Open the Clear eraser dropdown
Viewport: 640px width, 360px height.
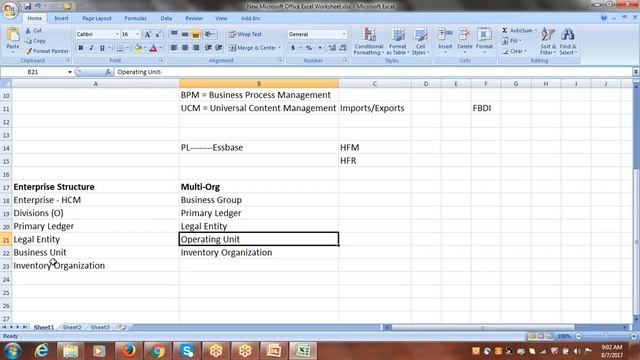click(514, 51)
